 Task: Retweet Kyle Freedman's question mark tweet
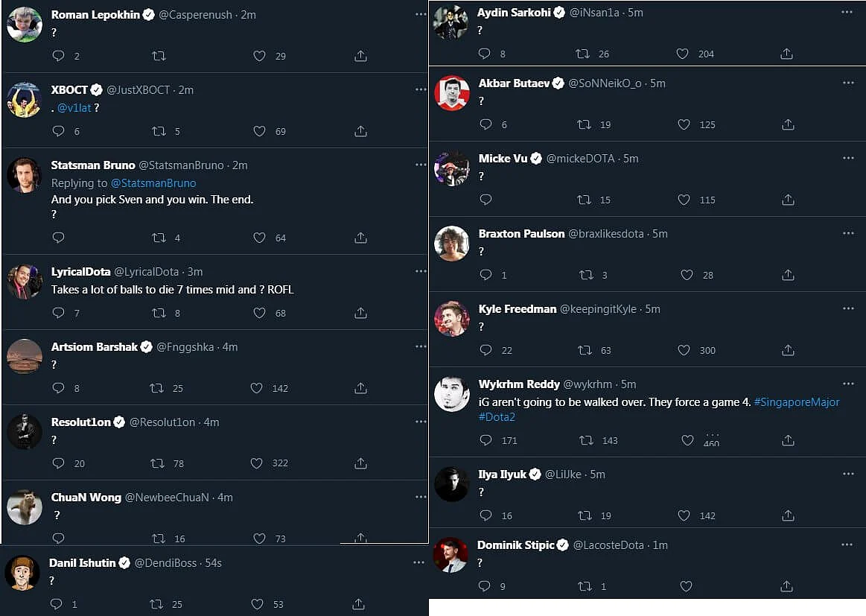(585, 350)
